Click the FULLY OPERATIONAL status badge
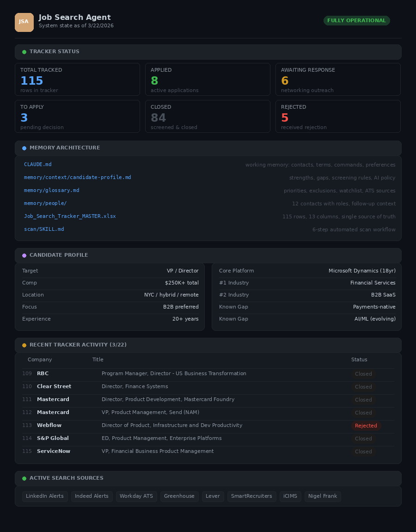The width and height of the screenshot is (416, 532). coord(356,20)
